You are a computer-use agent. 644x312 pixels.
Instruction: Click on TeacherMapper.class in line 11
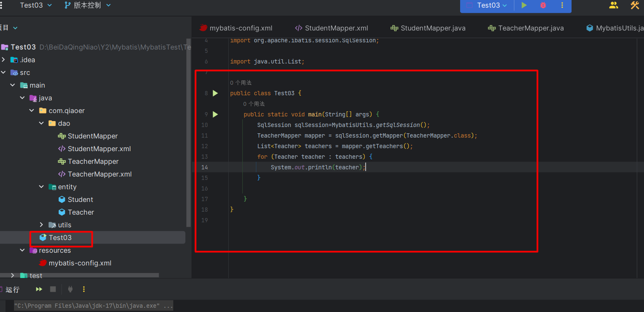[x=439, y=135]
